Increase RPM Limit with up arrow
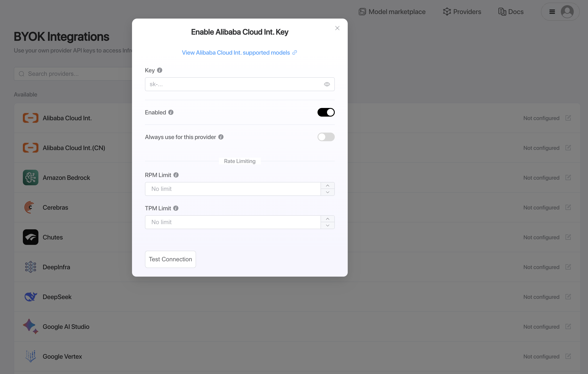The height and width of the screenshot is (374, 588). point(327,186)
